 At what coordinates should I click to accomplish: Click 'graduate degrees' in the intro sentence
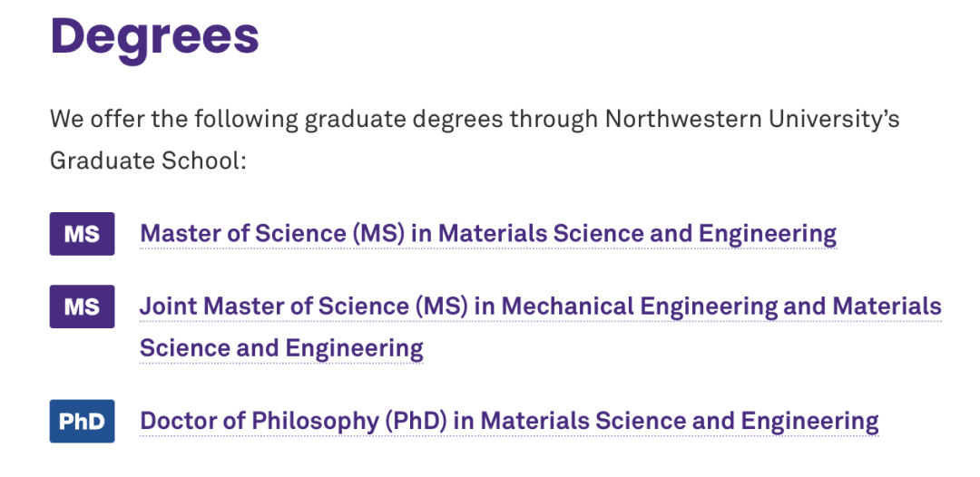[404, 120]
